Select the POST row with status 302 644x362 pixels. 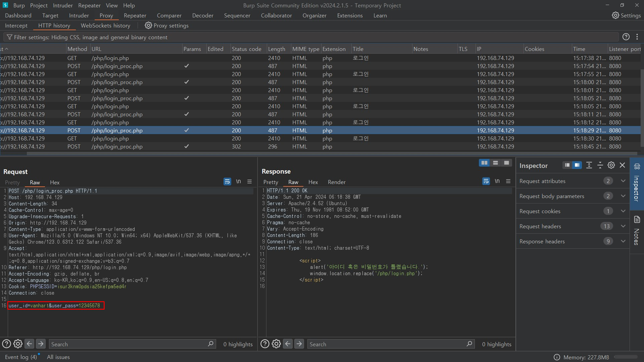320,146
